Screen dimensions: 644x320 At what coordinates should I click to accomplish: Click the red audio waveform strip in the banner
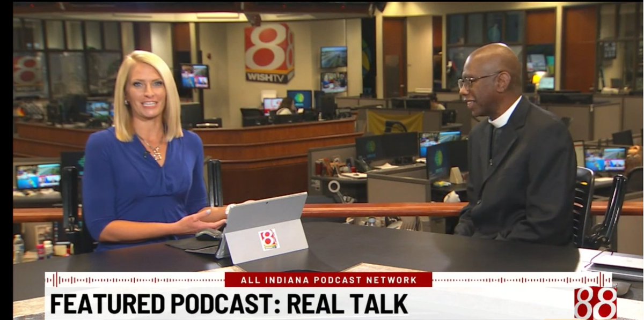[80, 278]
